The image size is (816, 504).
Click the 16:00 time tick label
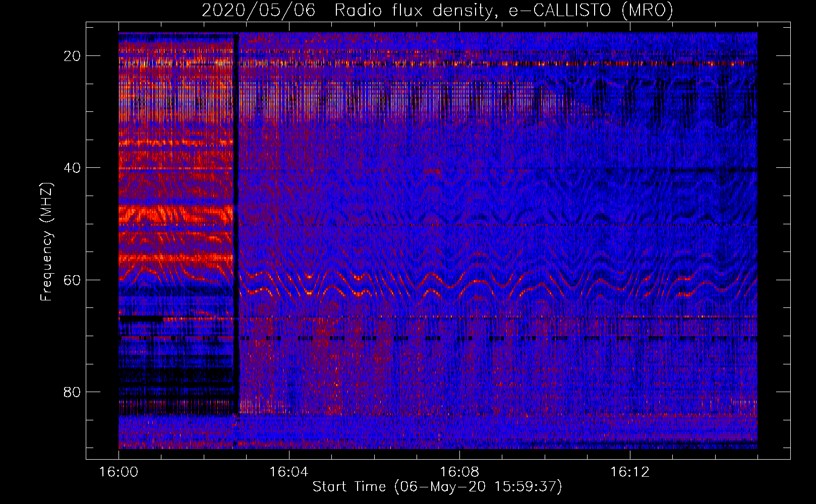(x=119, y=472)
